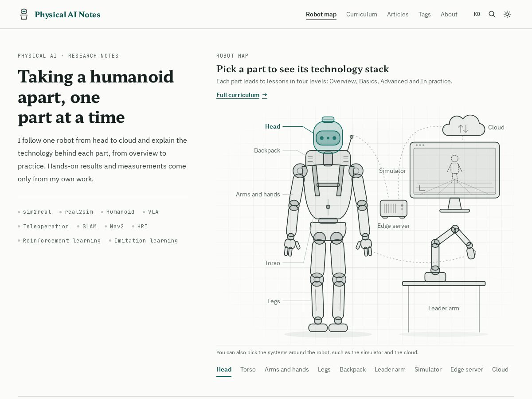Switch to the Arms and hands tab
The width and height of the screenshot is (532, 399).
click(x=287, y=369)
